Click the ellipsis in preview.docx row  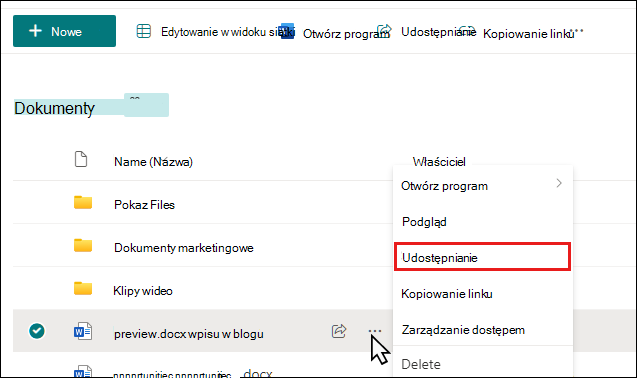click(x=375, y=331)
